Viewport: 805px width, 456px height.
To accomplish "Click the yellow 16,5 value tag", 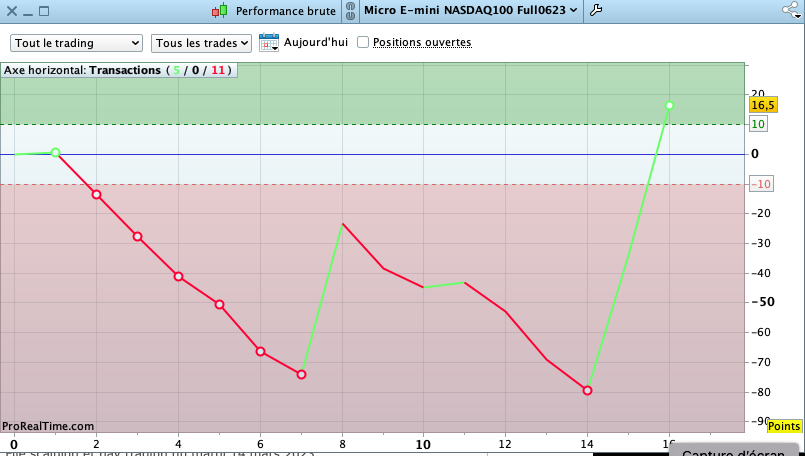I will coord(763,105).
